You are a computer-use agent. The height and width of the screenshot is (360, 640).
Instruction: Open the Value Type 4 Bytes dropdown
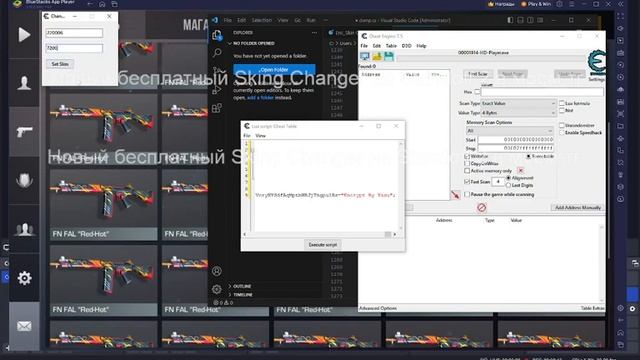[x=518, y=113]
